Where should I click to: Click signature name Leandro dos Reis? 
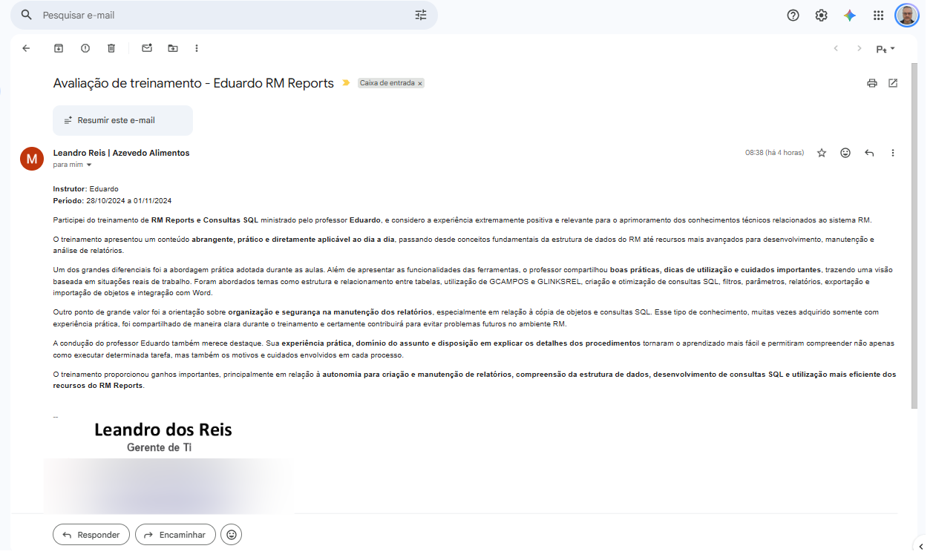163,429
